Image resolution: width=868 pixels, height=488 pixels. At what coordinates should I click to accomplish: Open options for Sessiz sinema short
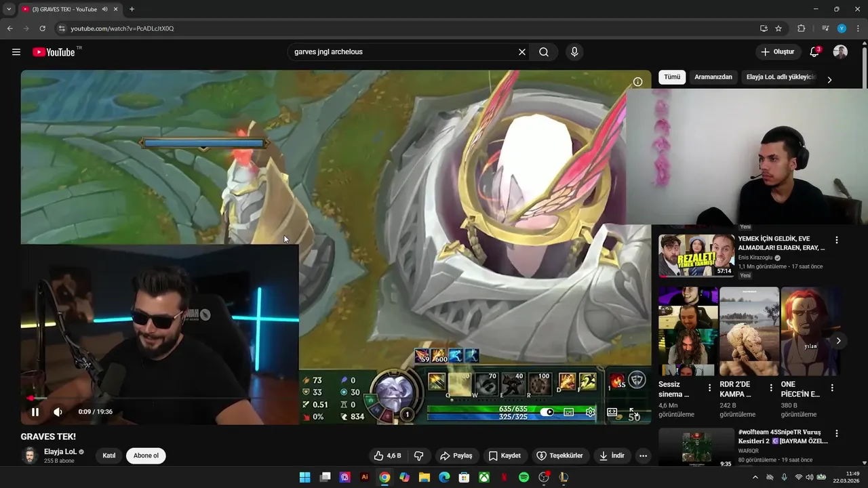(x=709, y=388)
